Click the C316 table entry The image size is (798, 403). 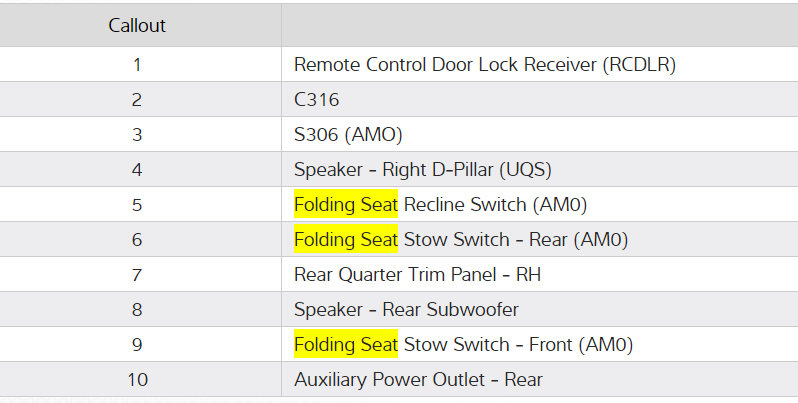(x=316, y=100)
